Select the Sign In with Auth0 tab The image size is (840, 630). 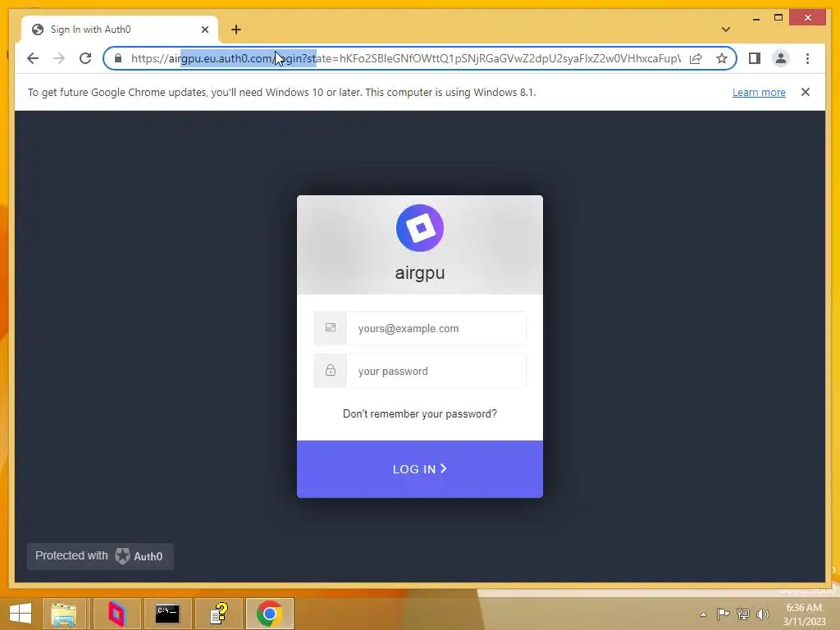(x=120, y=30)
